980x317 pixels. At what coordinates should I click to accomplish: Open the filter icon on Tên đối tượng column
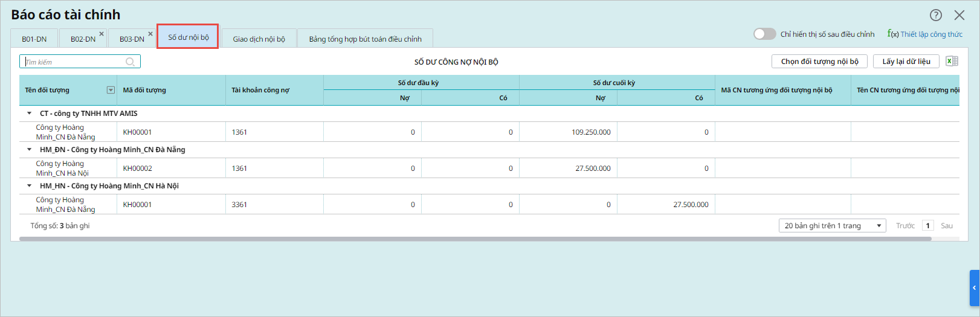coord(111,90)
